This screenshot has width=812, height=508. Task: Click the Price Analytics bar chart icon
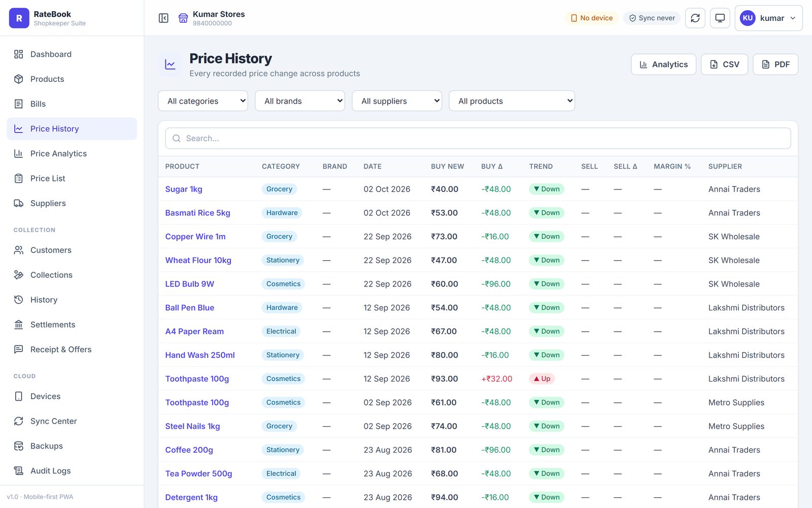[x=19, y=153]
